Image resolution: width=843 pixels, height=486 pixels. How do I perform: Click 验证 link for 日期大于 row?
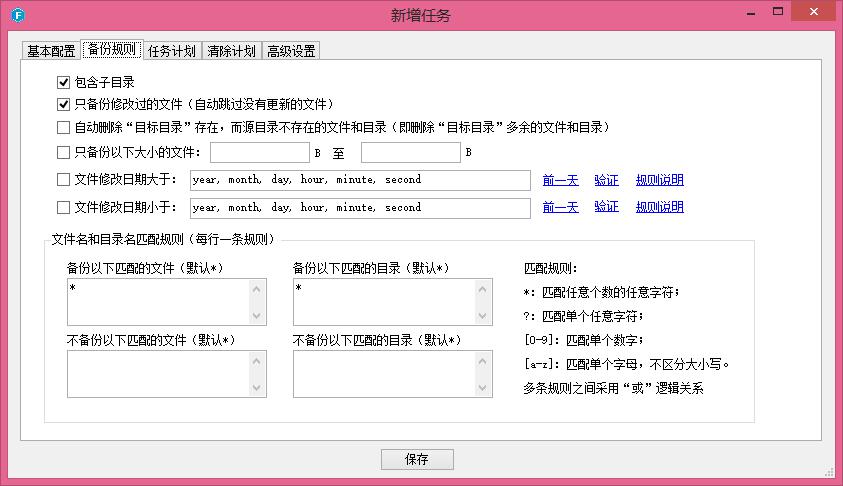point(606,180)
